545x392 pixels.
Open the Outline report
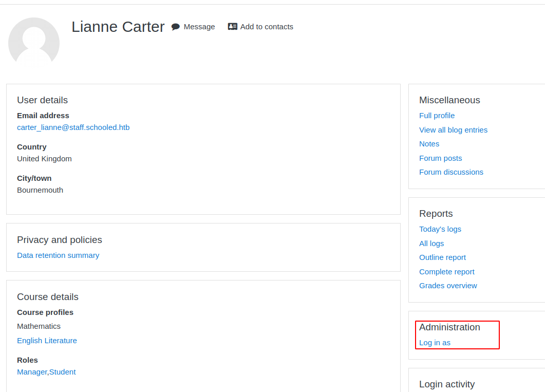tap(442, 257)
